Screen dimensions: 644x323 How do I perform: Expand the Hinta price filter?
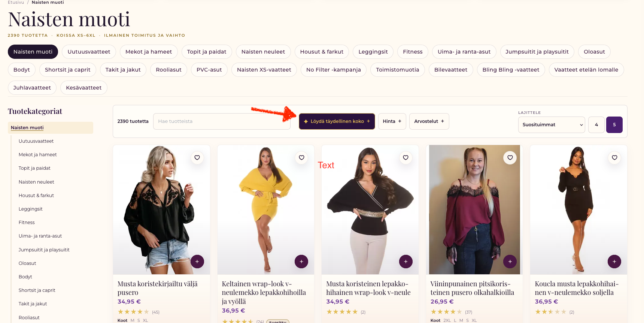coord(392,121)
